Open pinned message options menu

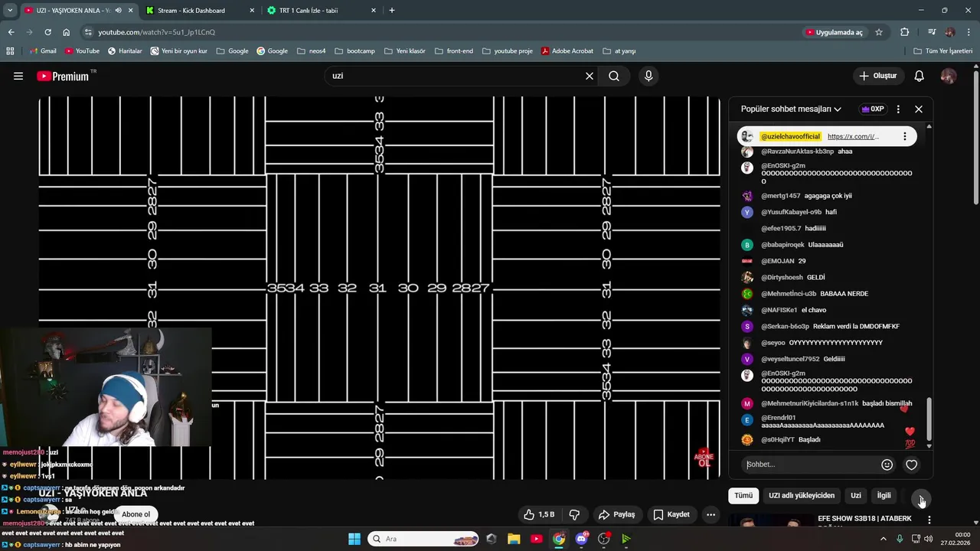(904, 136)
